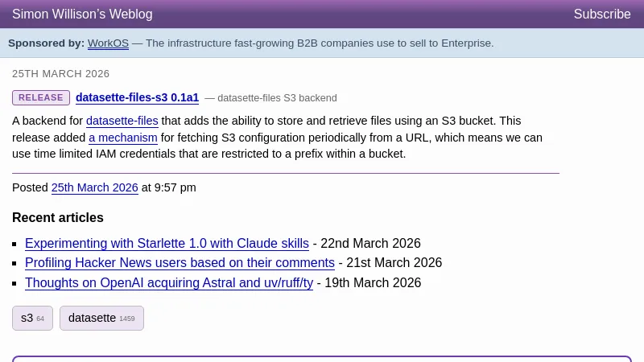644x362 pixels.
Task: Click the square bullet beside Hacker News article
Action: pos(15,264)
